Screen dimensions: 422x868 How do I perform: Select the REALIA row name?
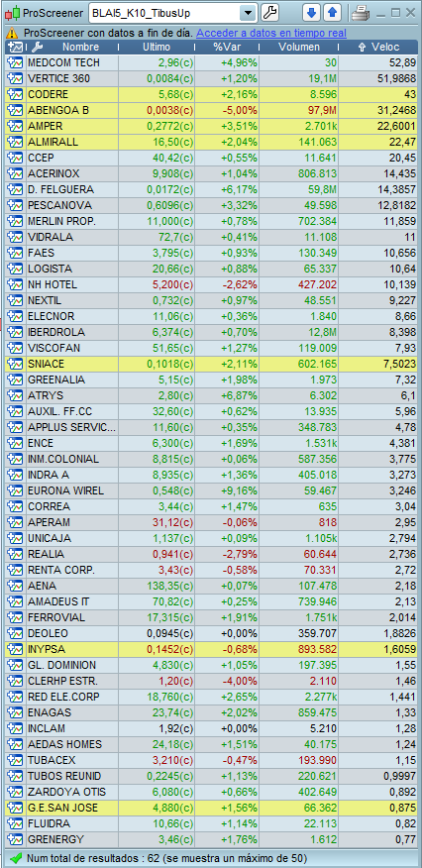coord(46,554)
